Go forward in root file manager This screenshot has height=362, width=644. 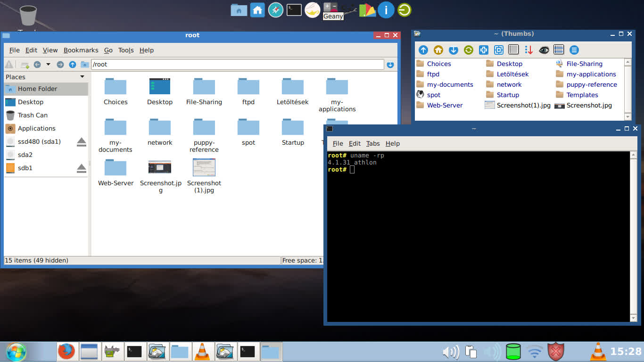[60, 65]
